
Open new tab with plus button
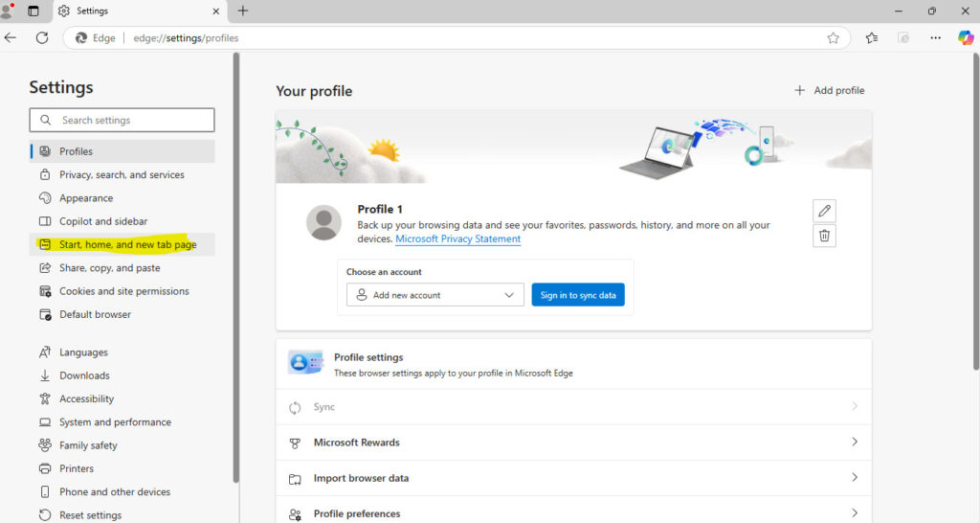243,11
